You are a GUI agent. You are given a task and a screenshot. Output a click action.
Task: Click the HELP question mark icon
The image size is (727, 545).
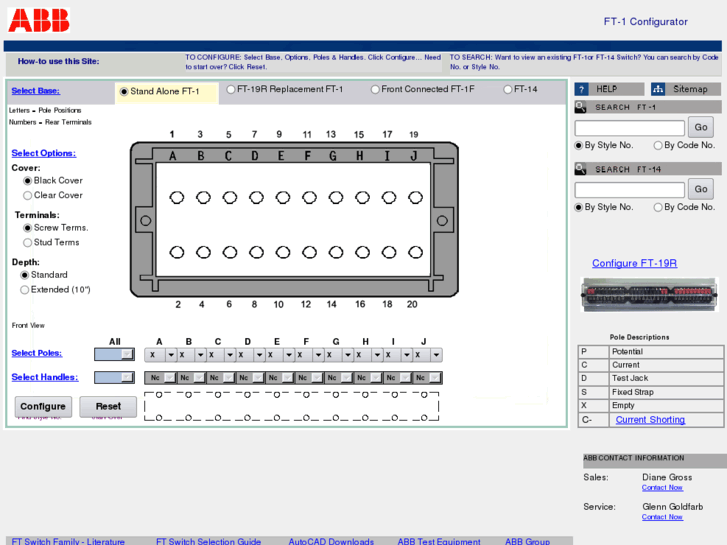coord(581,89)
